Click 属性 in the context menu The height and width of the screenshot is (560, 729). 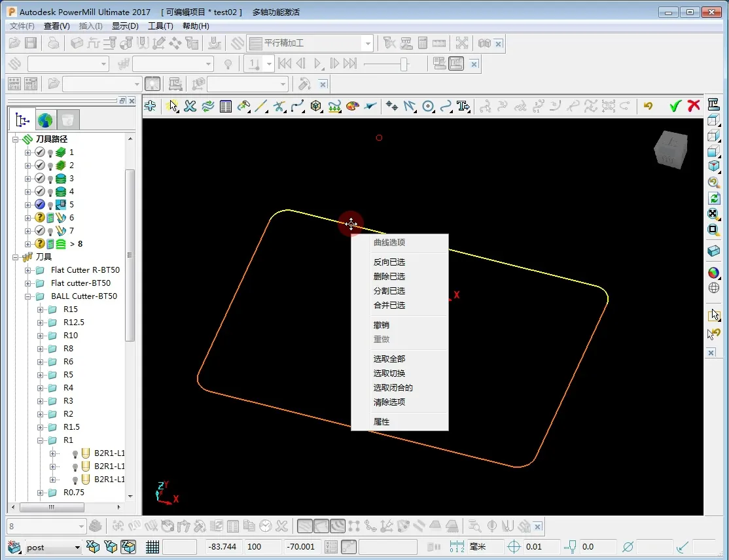click(382, 422)
